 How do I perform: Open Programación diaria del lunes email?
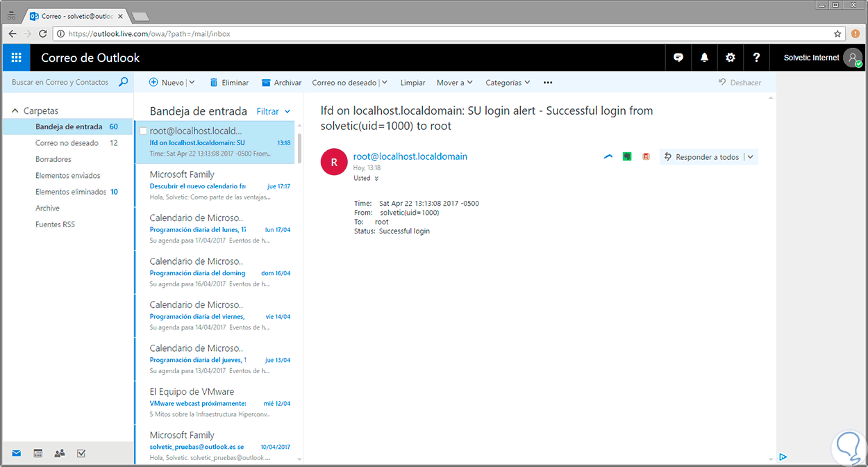[216, 229]
